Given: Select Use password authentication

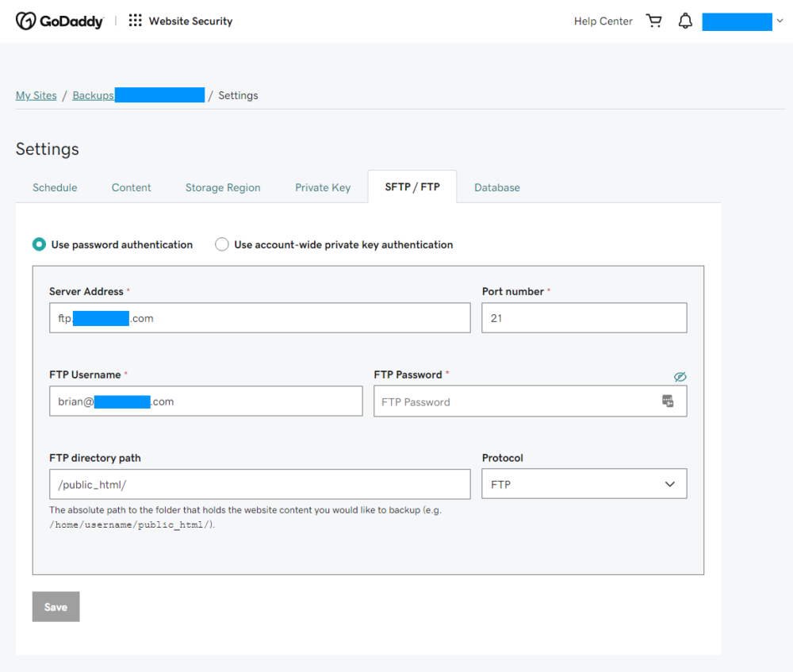Looking at the screenshot, I should click(39, 244).
